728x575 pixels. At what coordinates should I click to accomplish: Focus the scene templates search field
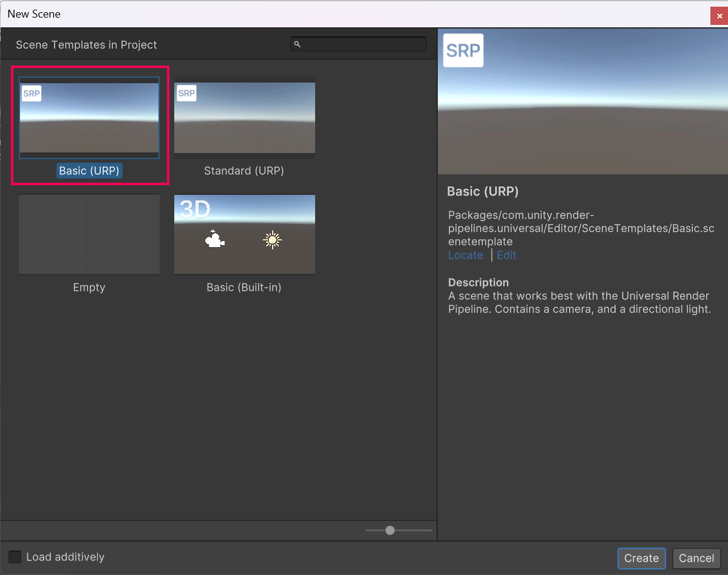(364, 44)
